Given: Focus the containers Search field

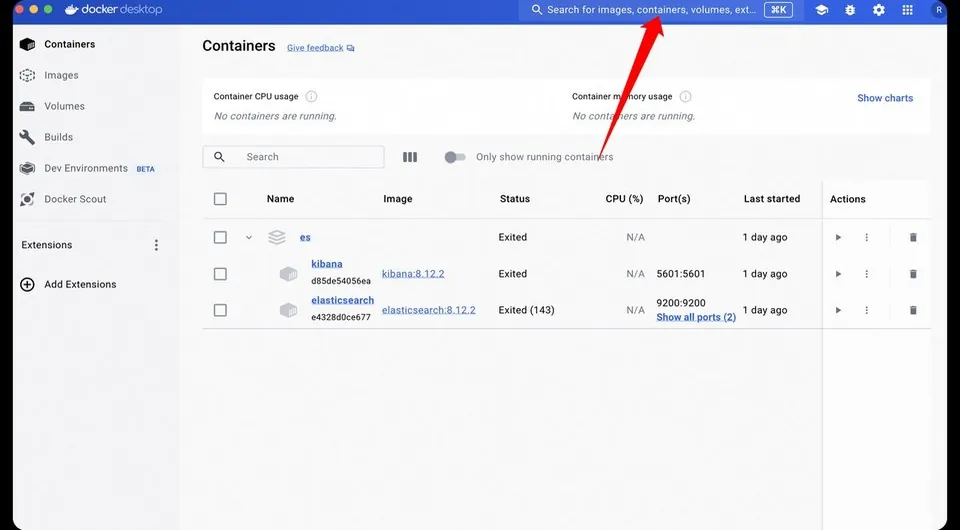Looking at the screenshot, I should pyautogui.click(x=293, y=157).
